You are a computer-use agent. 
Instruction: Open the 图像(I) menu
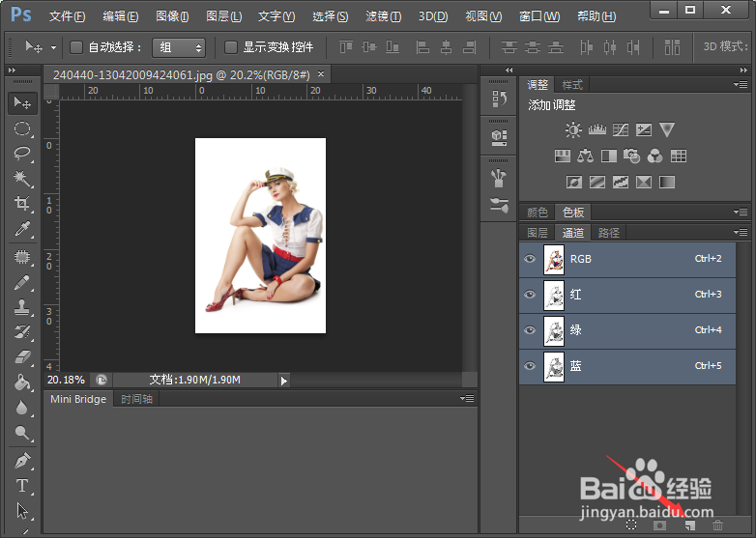tap(172, 16)
